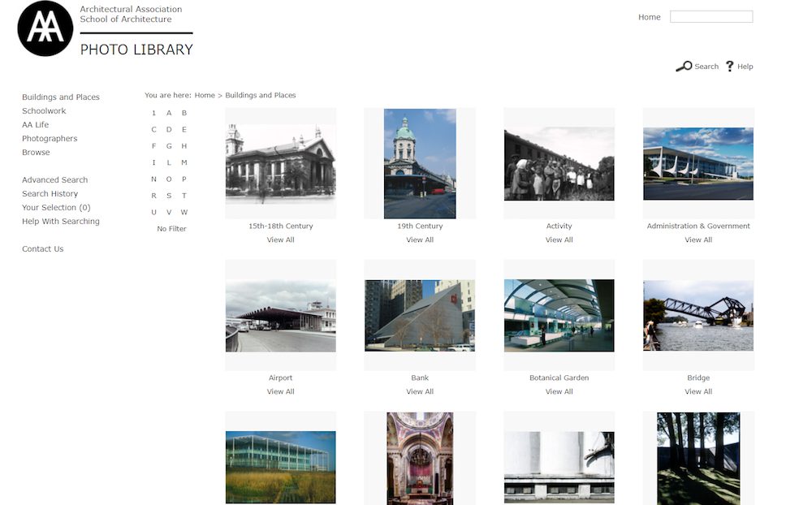812x505 pixels.
Task: Go to Advanced Search
Action: tap(54, 179)
